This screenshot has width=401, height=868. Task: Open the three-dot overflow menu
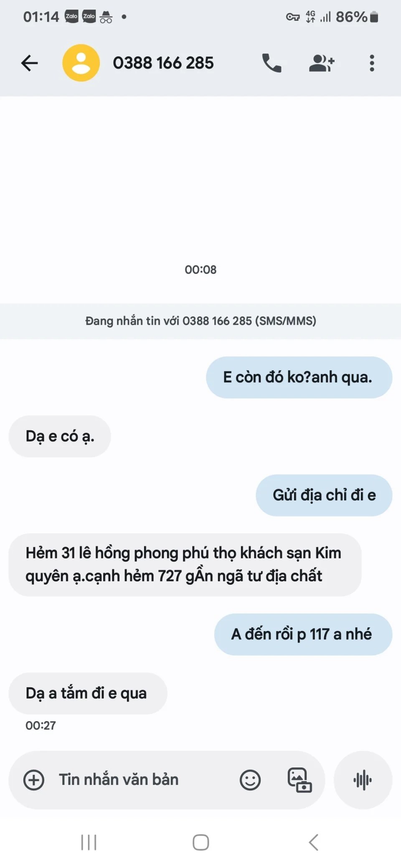(x=372, y=63)
